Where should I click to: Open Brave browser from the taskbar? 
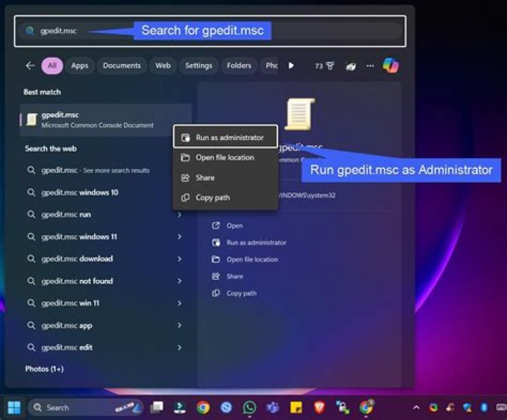[320, 408]
